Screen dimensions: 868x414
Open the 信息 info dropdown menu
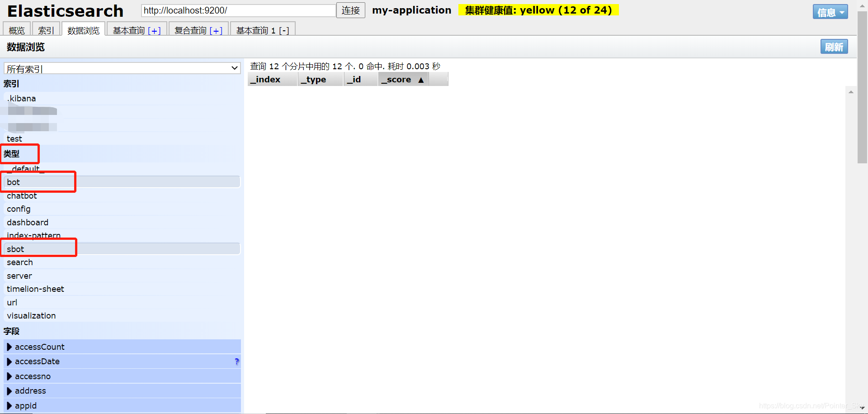pos(830,12)
